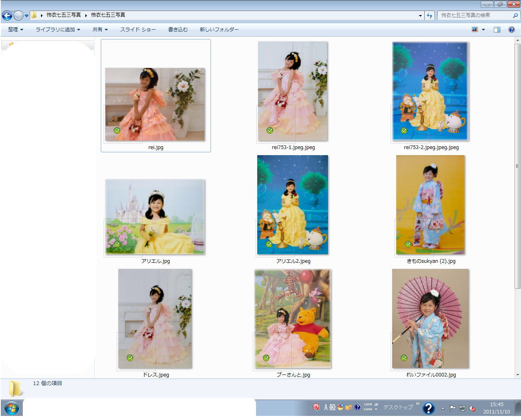Screen dimensions: 521x420
Task: Click the scrollbar up arrow
Action: [x=517, y=41]
